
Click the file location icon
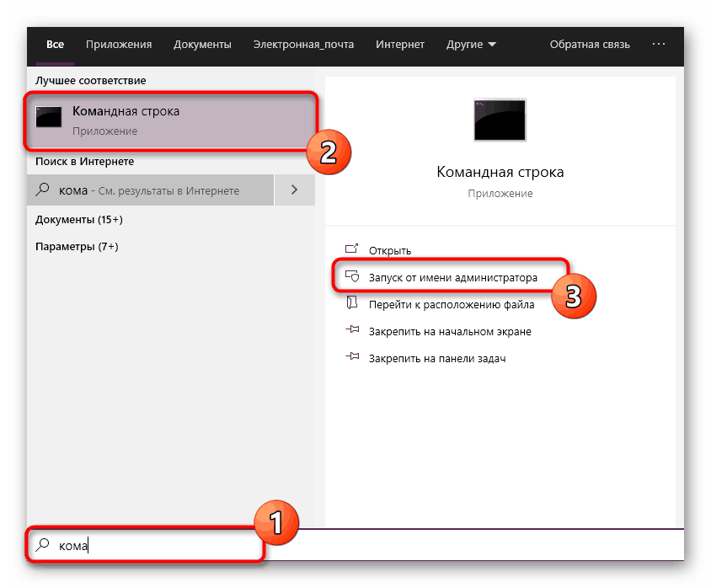click(352, 302)
